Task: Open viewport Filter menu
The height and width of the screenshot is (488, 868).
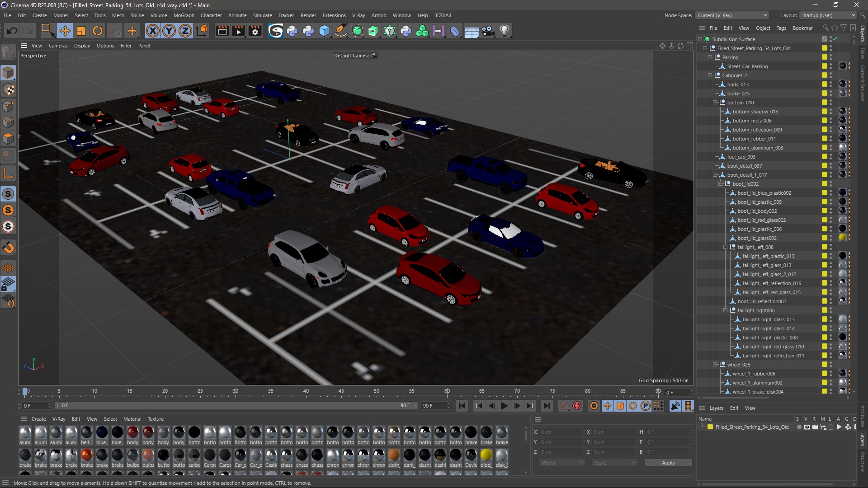Action: [126, 46]
